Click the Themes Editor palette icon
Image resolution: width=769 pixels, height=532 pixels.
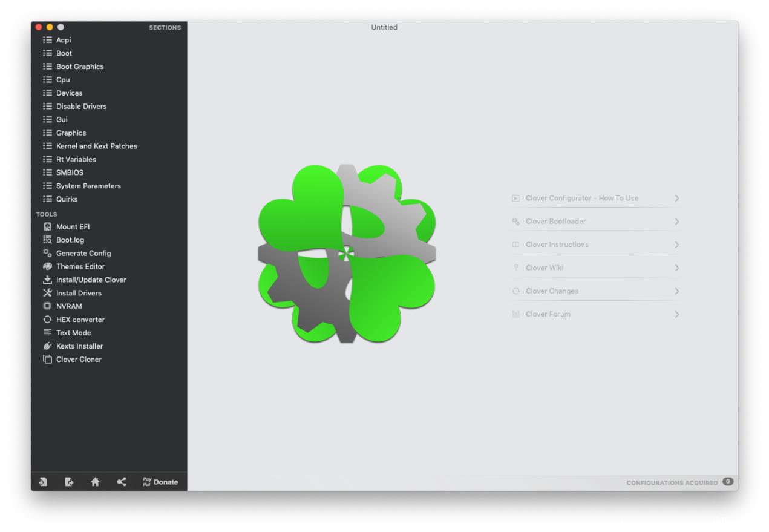pos(47,266)
